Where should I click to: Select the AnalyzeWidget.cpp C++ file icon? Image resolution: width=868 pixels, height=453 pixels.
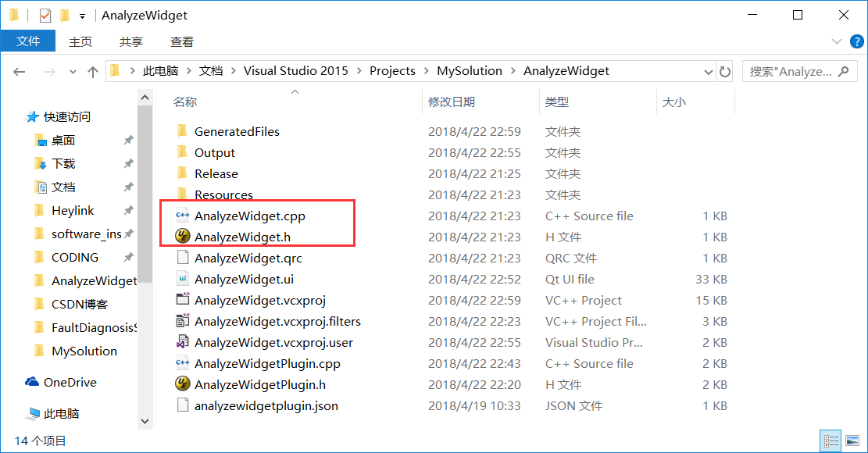coord(182,215)
